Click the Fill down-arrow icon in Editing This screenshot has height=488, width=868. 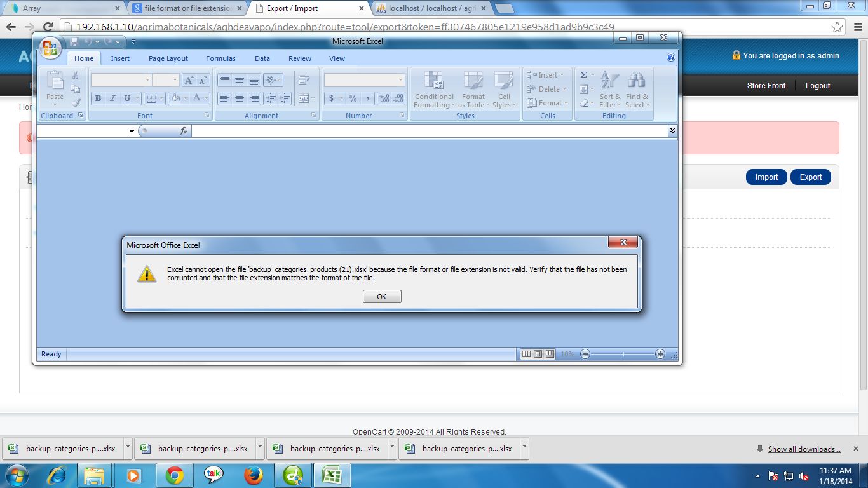click(x=584, y=89)
